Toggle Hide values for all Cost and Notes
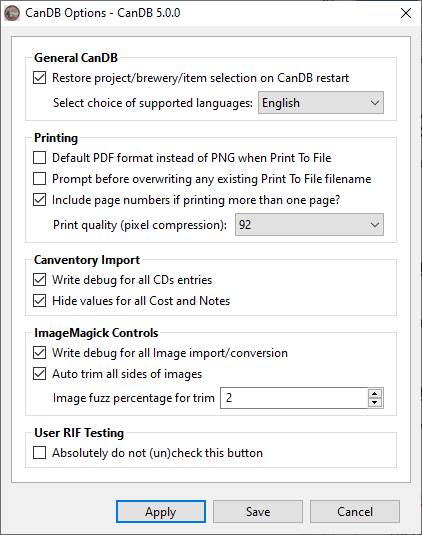 point(40,301)
